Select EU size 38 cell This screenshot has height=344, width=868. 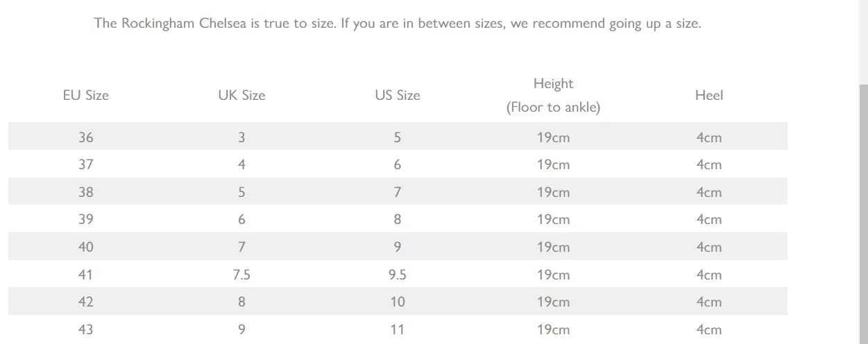pyautogui.click(x=85, y=192)
